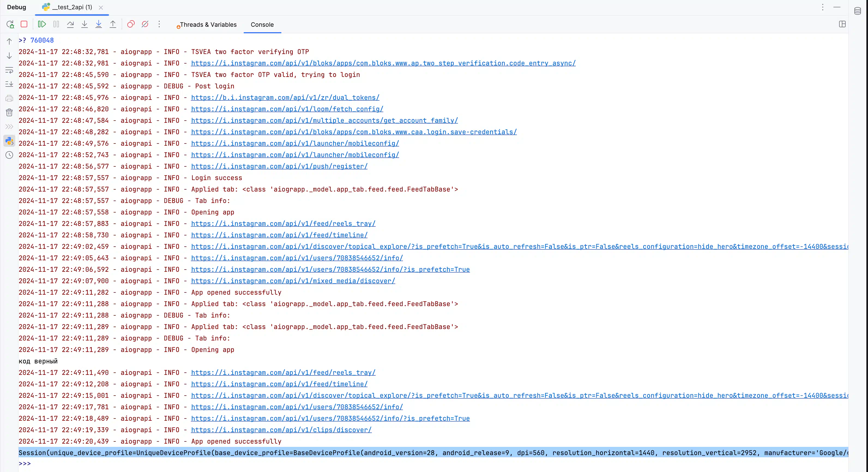Viewport: 868px width, 472px height.
Task: Step out of current function
Action: (x=113, y=24)
